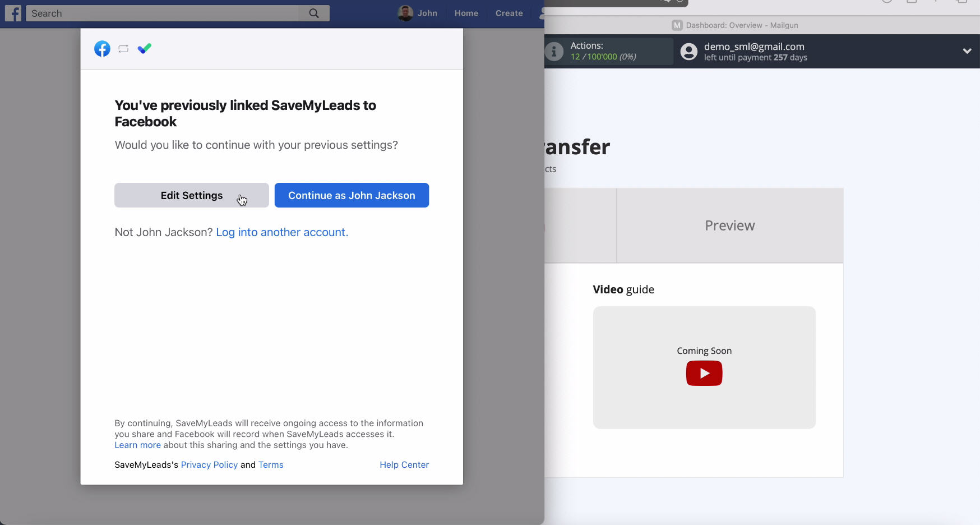980x525 pixels.
Task: Play the Coming Soon video guide
Action: tap(704, 373)
